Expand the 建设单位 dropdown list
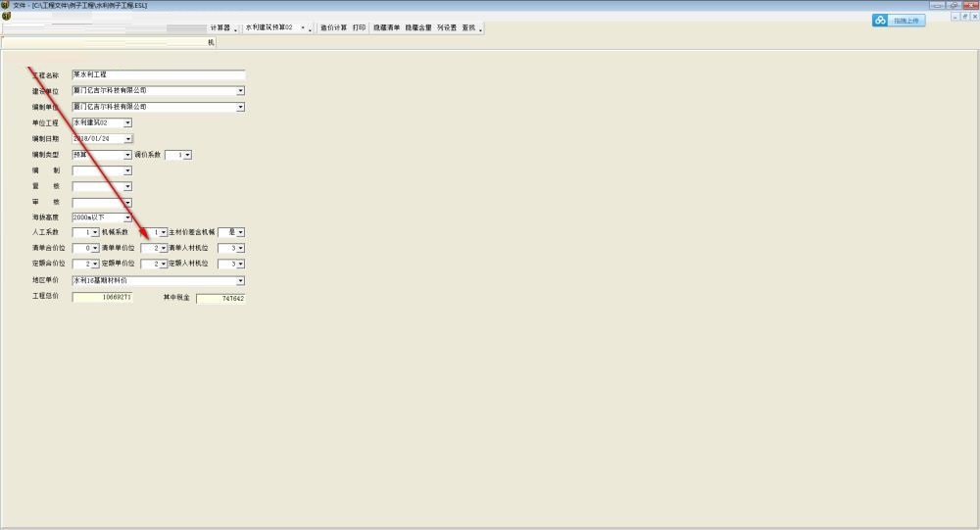The image size is (980, 530). pyautogui.click(x=240, y=91)
